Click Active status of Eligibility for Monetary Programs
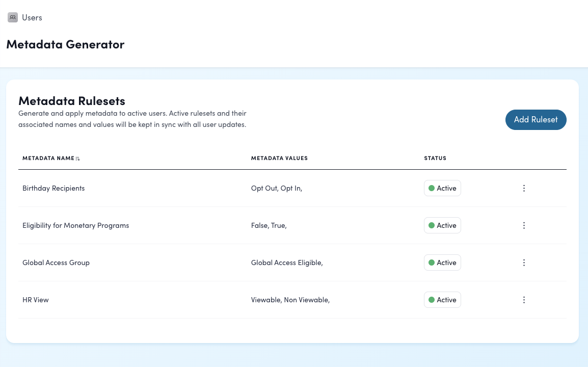Viewport: 588px width, 367px height. click(442, 225)
